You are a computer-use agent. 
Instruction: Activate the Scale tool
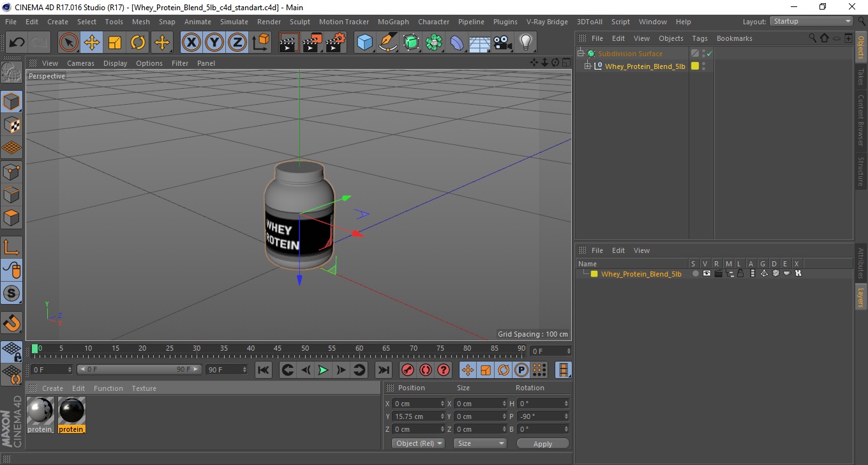(x=115, y=43)
